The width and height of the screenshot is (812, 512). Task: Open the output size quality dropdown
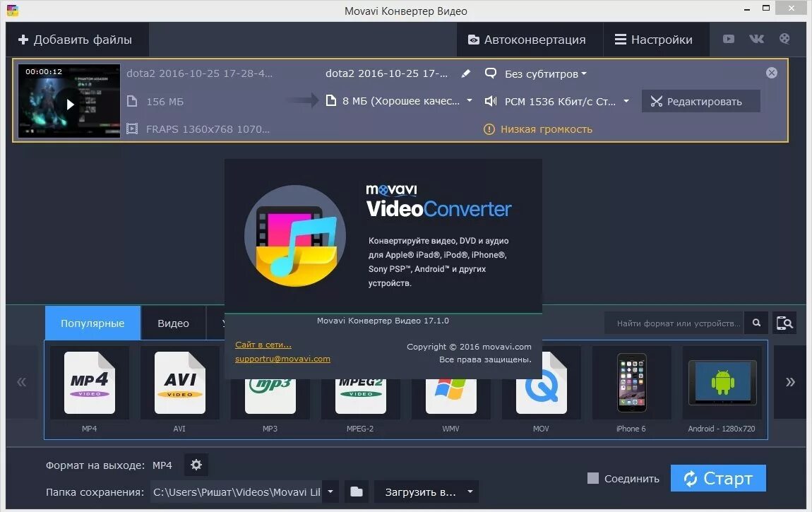coord(470,101)
